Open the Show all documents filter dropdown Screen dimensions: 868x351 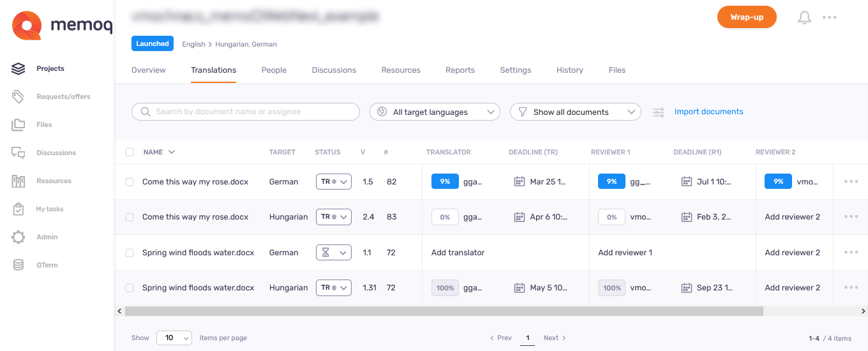575,112
